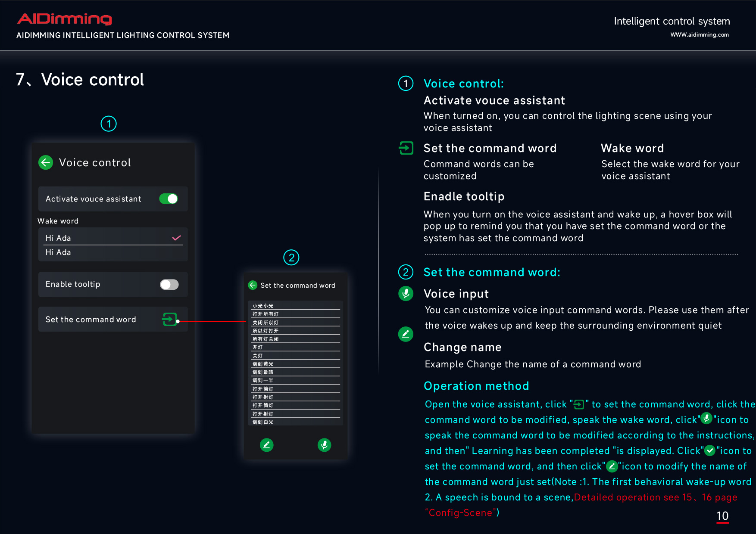The image size is (756, 534).
Task: Select the 打开所有灯 command word row
Action: pyautogui.click(x=296, y=314)
